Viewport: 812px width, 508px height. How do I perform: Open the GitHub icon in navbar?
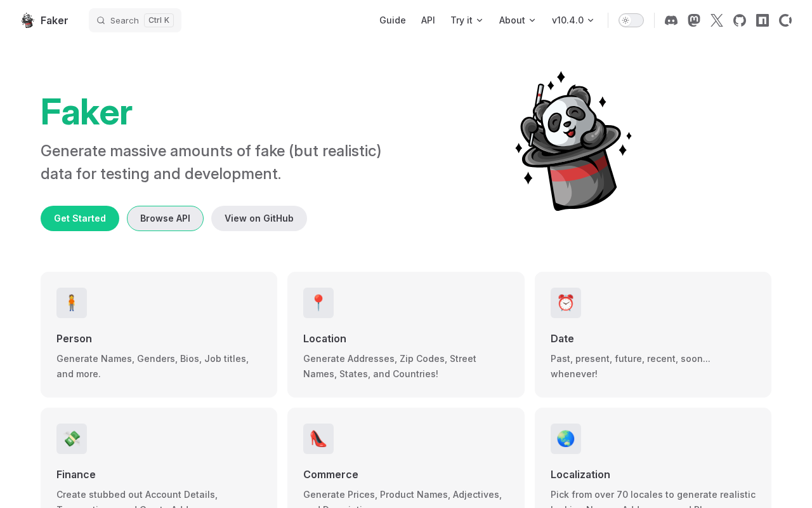tap(740, 20)
